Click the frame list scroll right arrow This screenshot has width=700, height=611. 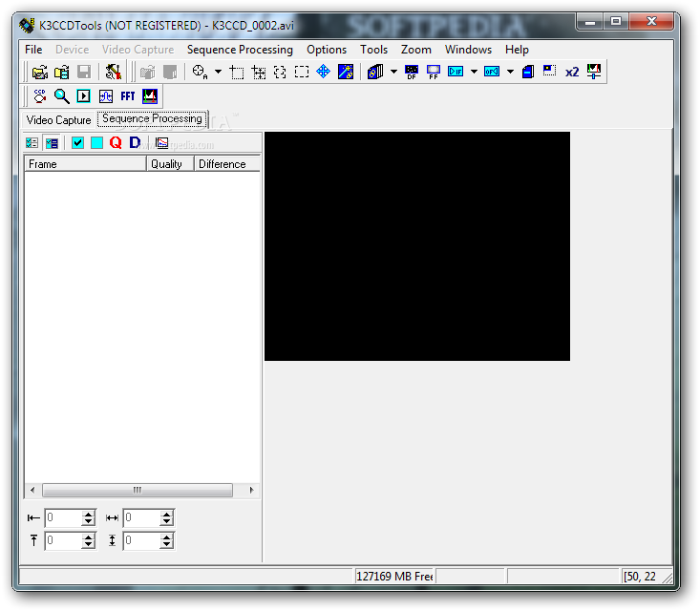252,490
